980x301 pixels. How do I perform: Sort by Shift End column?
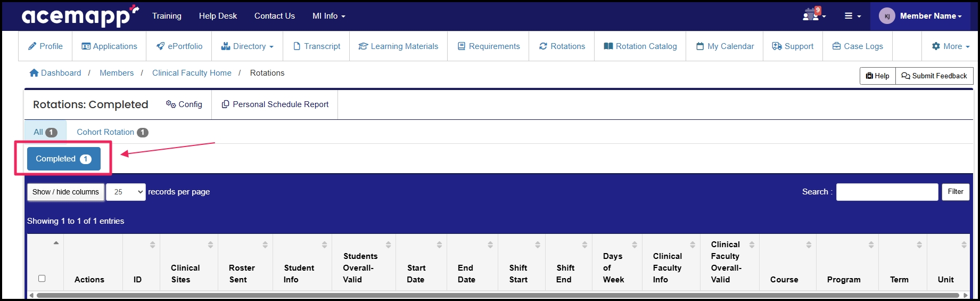click(584, 245)
